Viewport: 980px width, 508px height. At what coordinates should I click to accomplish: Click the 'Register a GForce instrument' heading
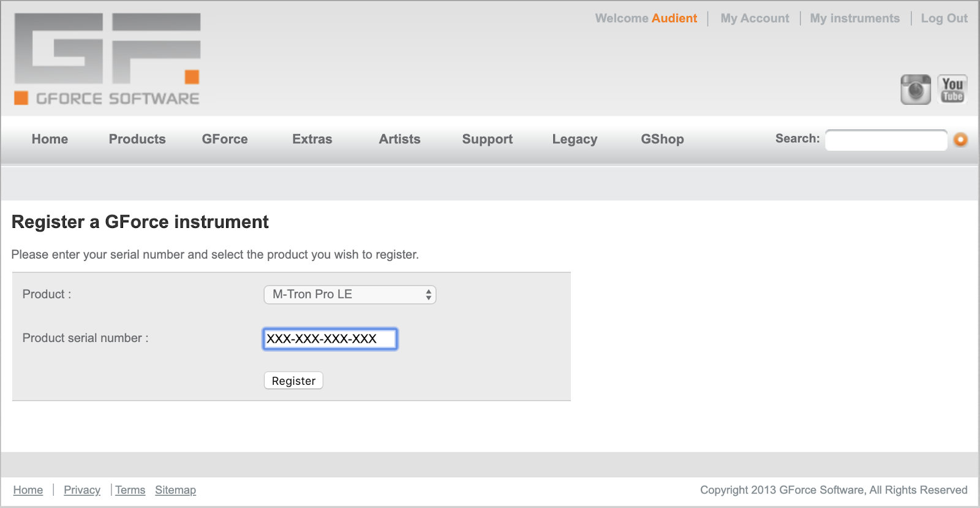tap(140, 222)
